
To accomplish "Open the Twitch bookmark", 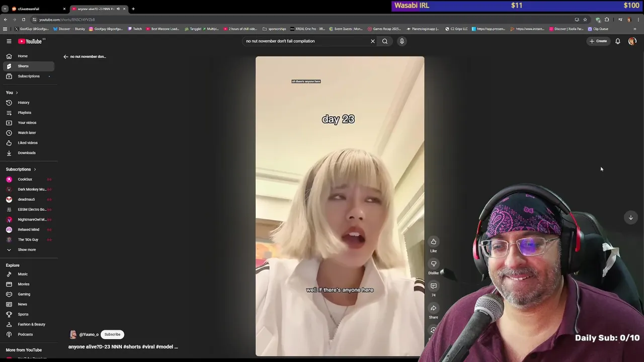I will coord(135,29).
